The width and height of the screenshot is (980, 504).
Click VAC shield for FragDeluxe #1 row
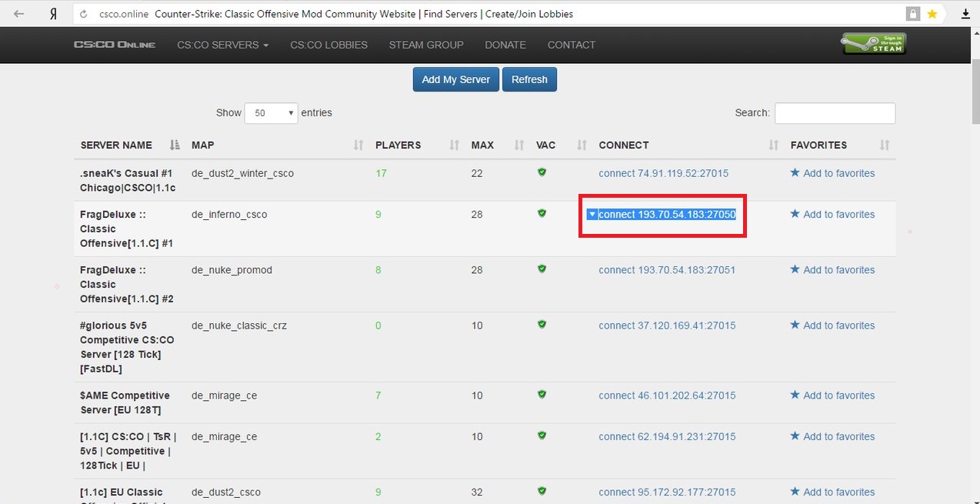pyautogui.click(x=542, y=213)
